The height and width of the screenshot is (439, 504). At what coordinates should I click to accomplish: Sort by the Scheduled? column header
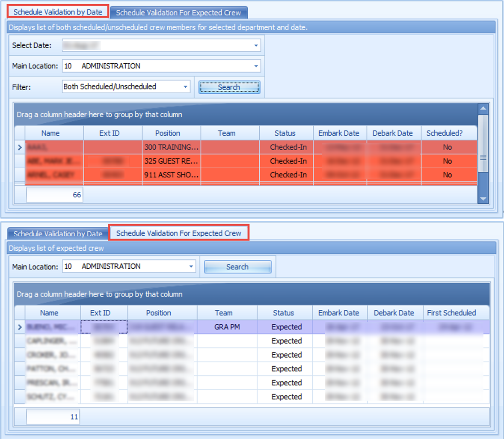coord(444,133)
